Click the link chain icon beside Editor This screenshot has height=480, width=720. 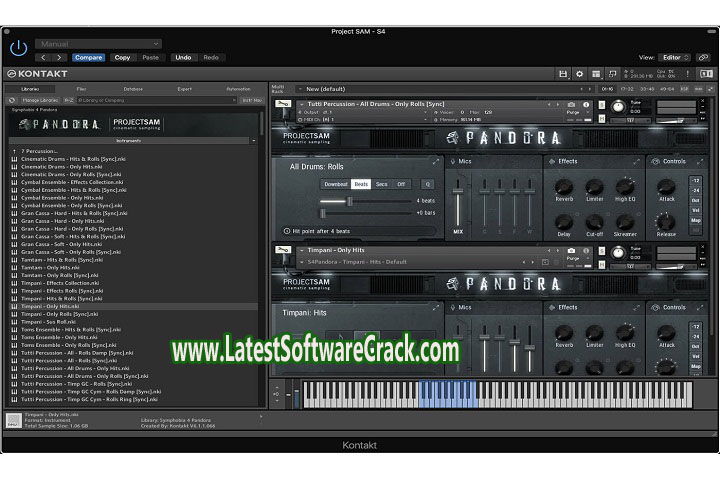pyautogui.click(x=703, y=57)
